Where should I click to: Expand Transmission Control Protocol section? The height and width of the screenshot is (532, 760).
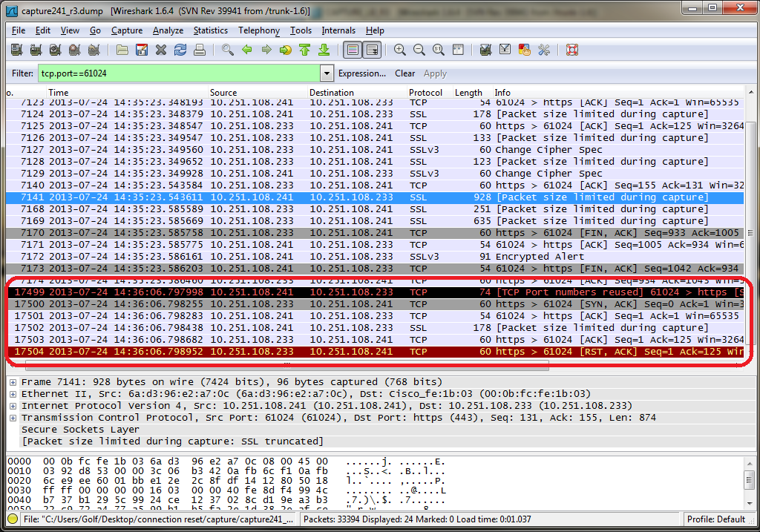(13, 418)
